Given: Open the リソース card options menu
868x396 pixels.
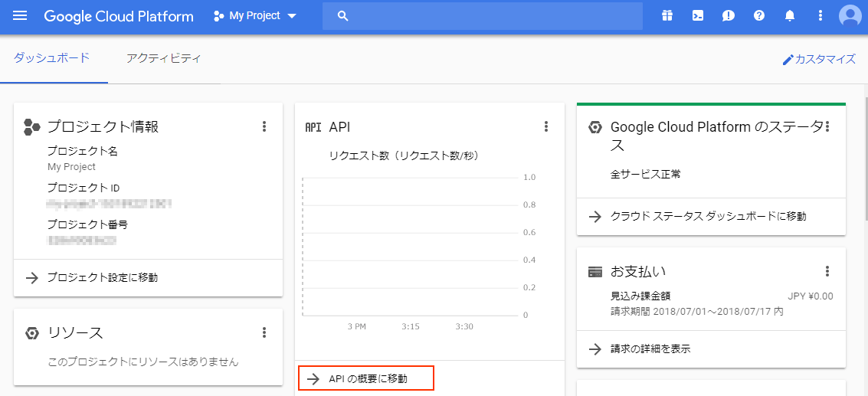Looking at the screenshot, I should pos(264,333).
